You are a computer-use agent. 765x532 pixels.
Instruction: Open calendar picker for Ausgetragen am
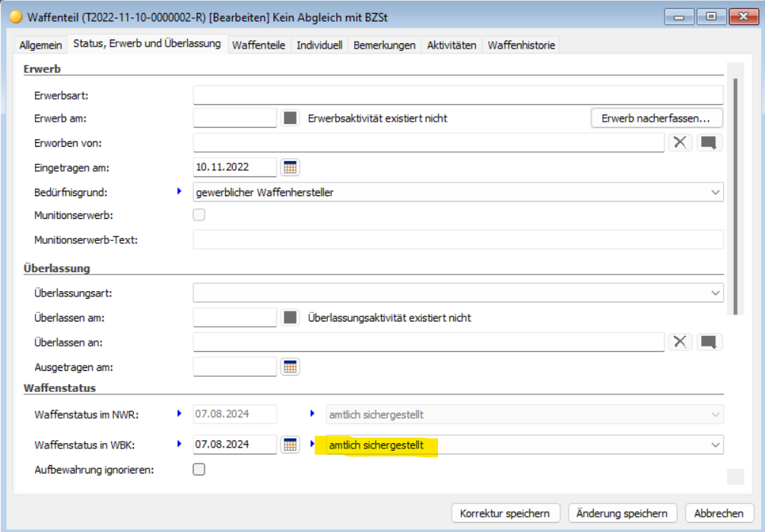click(x=290, y=366)
